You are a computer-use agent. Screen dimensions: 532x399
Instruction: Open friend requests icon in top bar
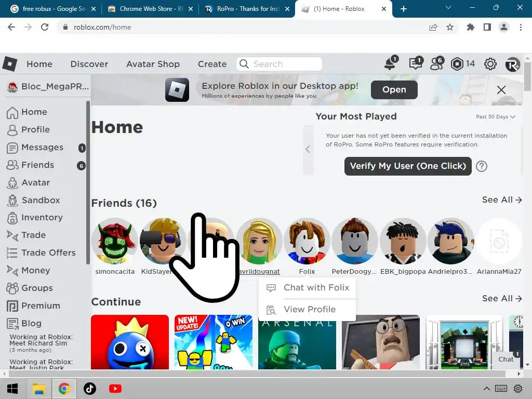(436, 63)
